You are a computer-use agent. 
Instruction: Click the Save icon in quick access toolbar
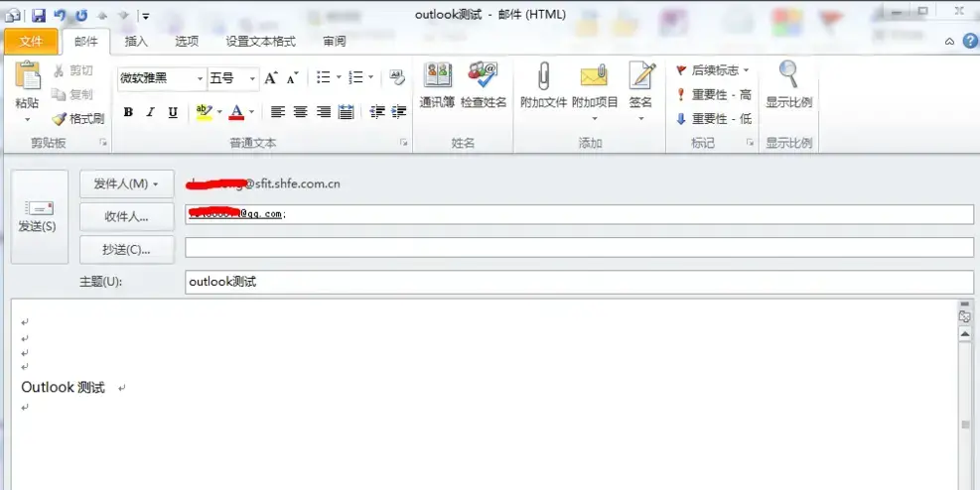pyautogui.click(x=39, y=15)
